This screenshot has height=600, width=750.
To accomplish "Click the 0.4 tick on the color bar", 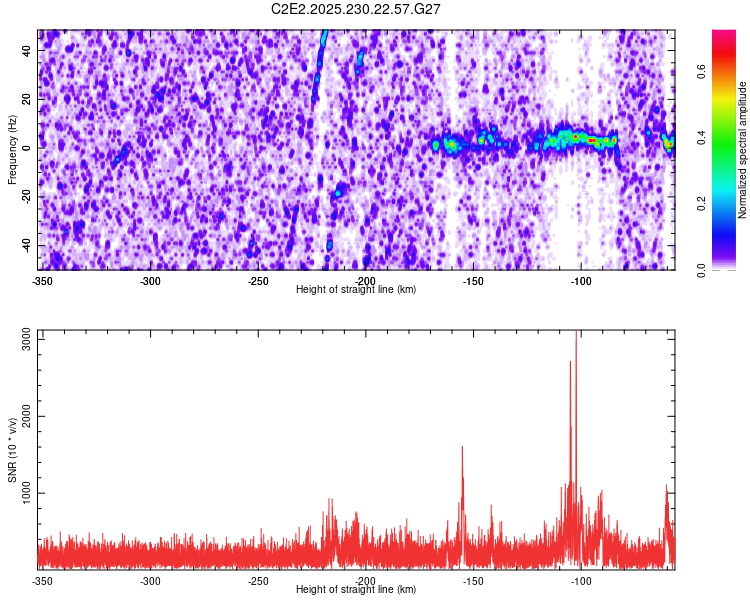I will [x=702, y=138].
